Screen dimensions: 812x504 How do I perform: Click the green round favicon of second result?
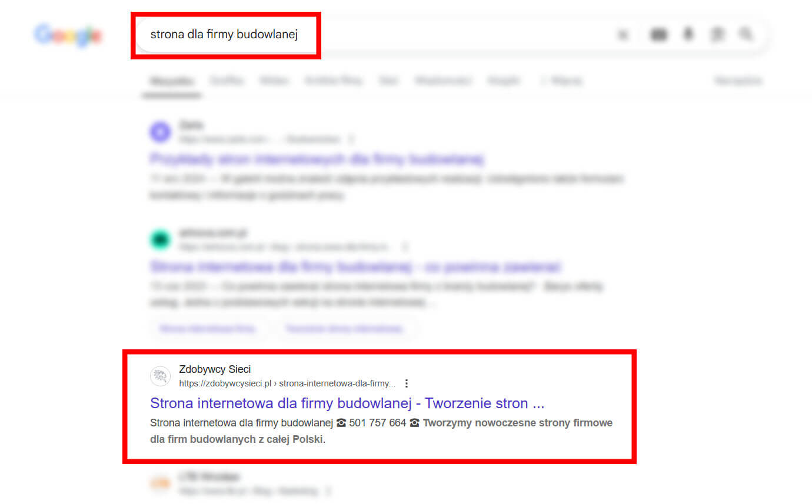point(160,239)
